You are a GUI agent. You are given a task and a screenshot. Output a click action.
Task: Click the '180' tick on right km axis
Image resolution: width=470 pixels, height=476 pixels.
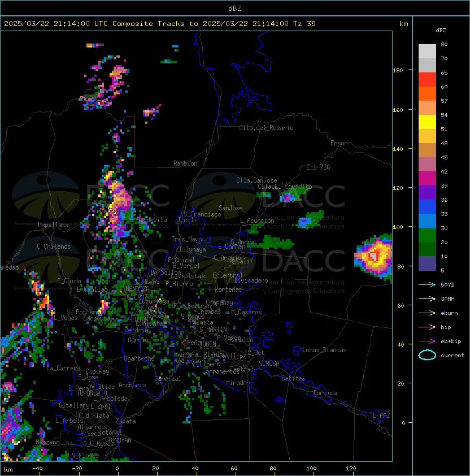click(x=398, y=71)
